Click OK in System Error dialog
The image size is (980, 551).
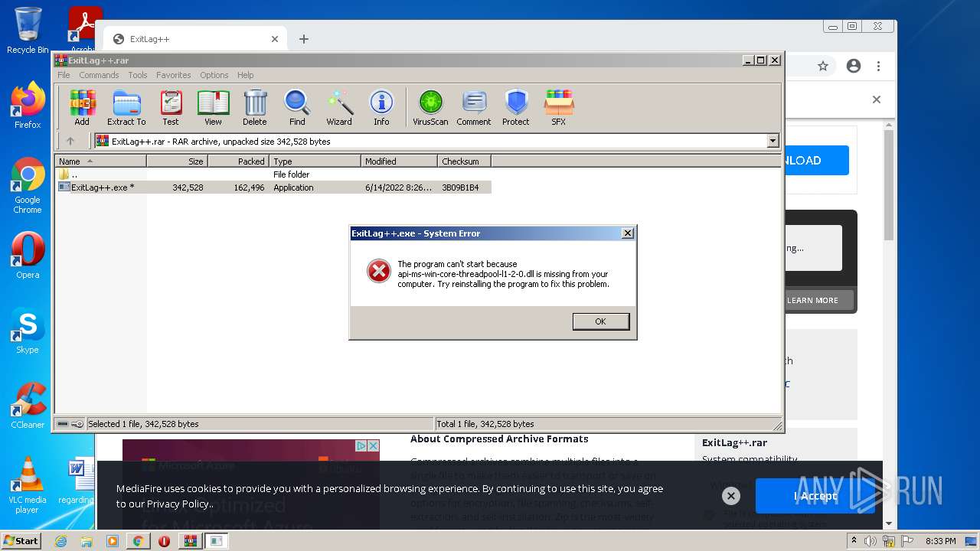pyautogui.click(x=601, y=321)
